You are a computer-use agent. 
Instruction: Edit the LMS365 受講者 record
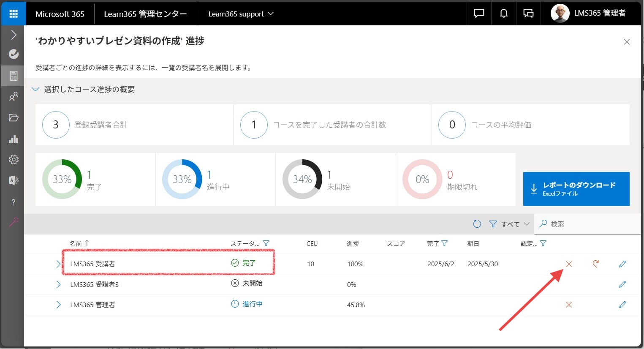(622, 264)
